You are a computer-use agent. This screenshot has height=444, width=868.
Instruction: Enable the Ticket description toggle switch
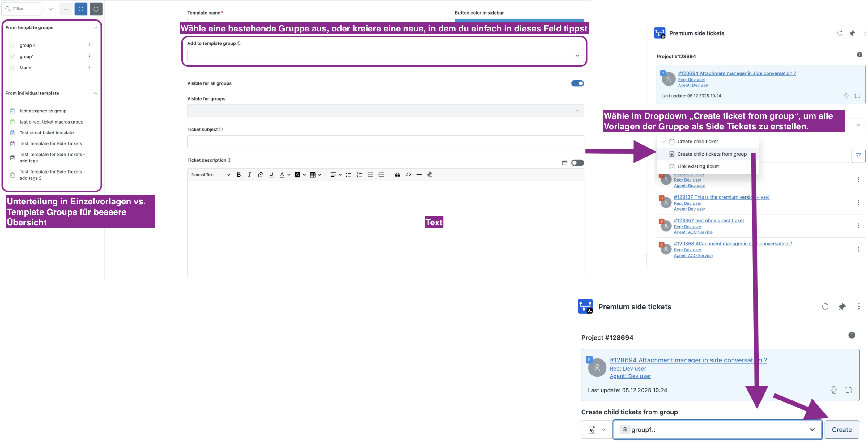[x=577, y=163]
